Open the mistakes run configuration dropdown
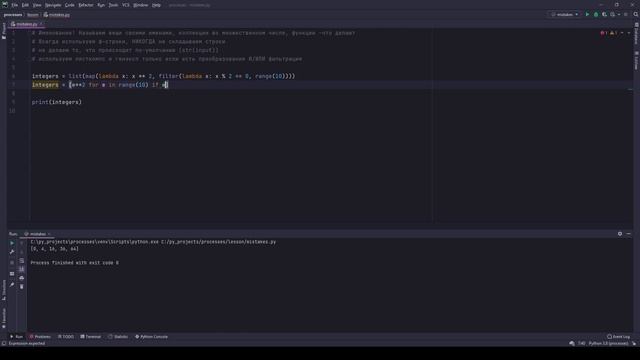640x360 pixels. tap(565, 14)
